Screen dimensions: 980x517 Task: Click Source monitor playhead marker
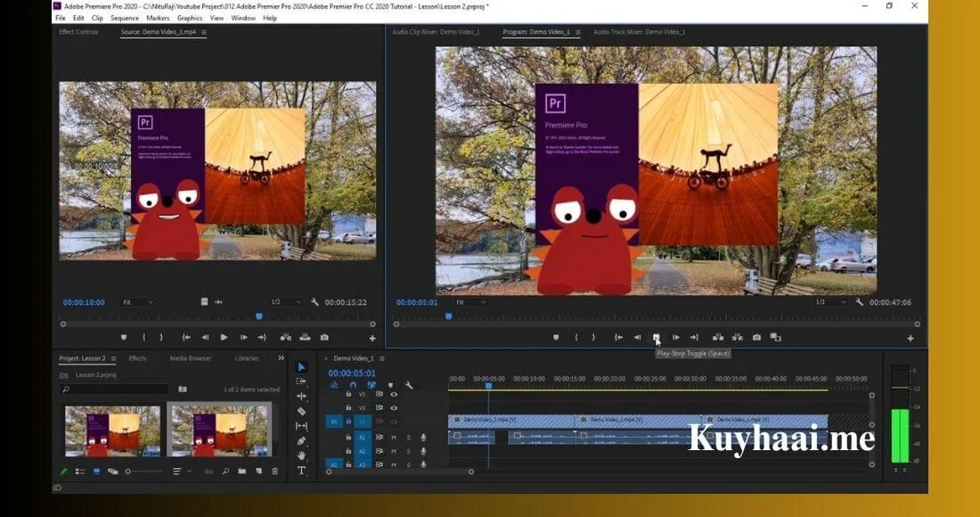pos(258,317)
